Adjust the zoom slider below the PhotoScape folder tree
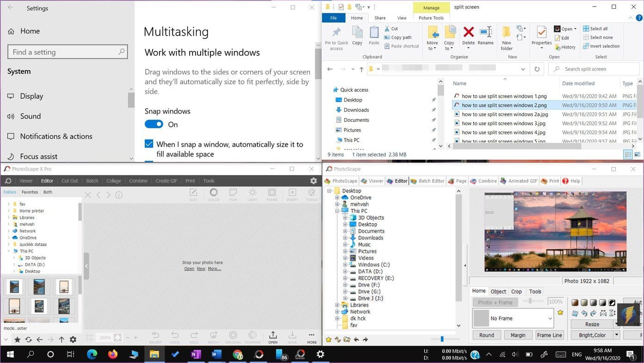Viewport: 644px width, 363px height. (x=442, y=339)
